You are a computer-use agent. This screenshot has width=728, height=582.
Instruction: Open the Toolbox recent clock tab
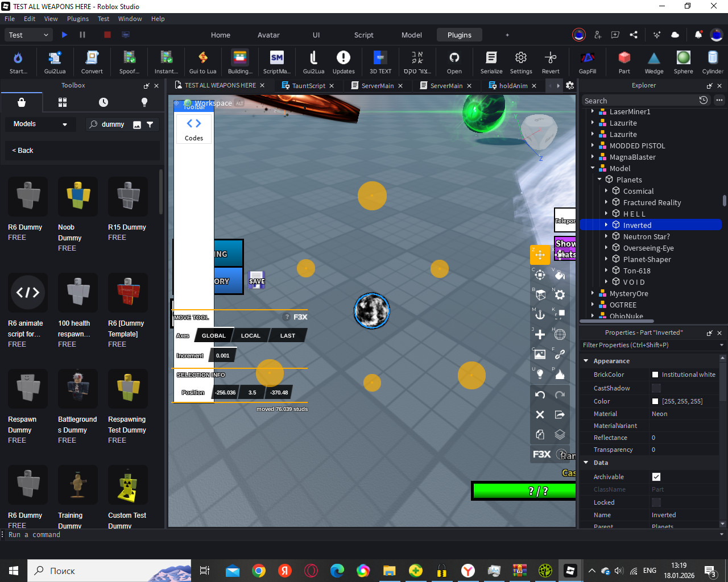(x=104, y=102)
